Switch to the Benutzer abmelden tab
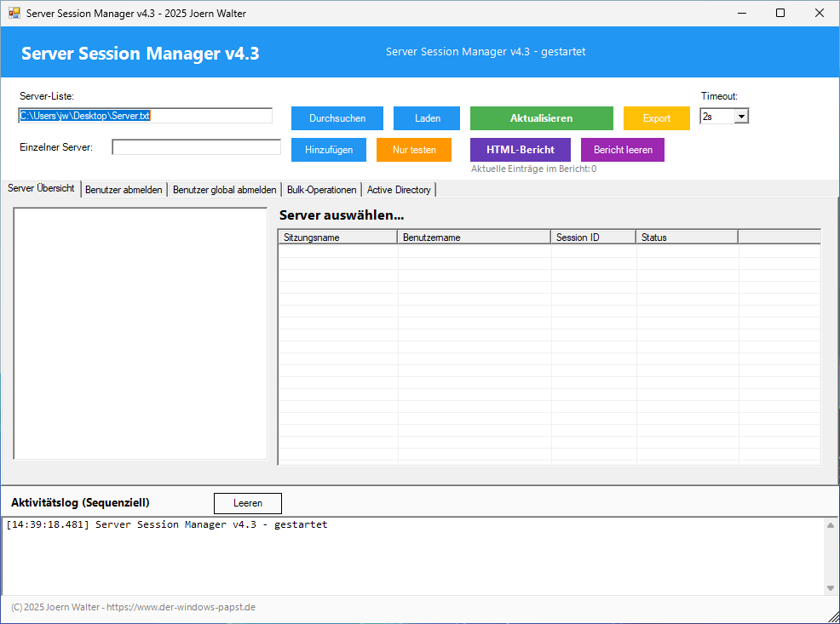 [x=124, y=189]
